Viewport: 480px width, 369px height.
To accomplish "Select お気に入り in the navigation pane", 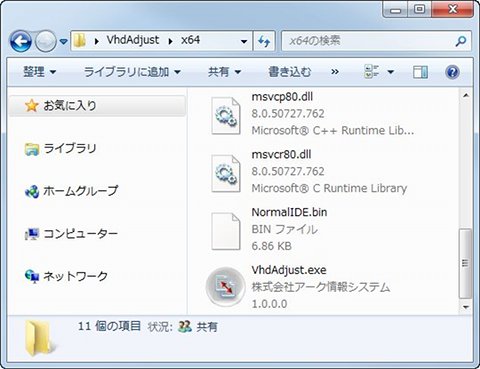I will pyautogui.click(x=97, y=106).
